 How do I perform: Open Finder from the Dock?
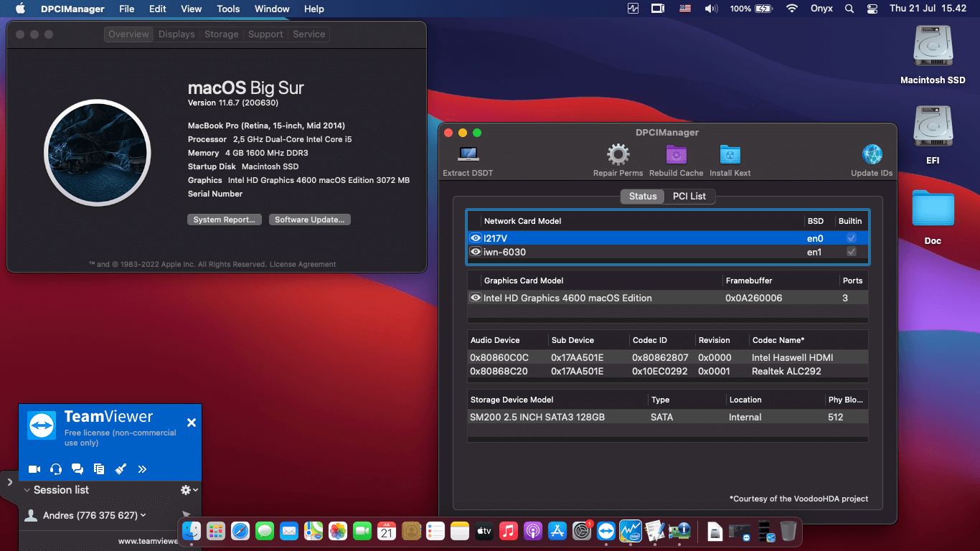192,531
